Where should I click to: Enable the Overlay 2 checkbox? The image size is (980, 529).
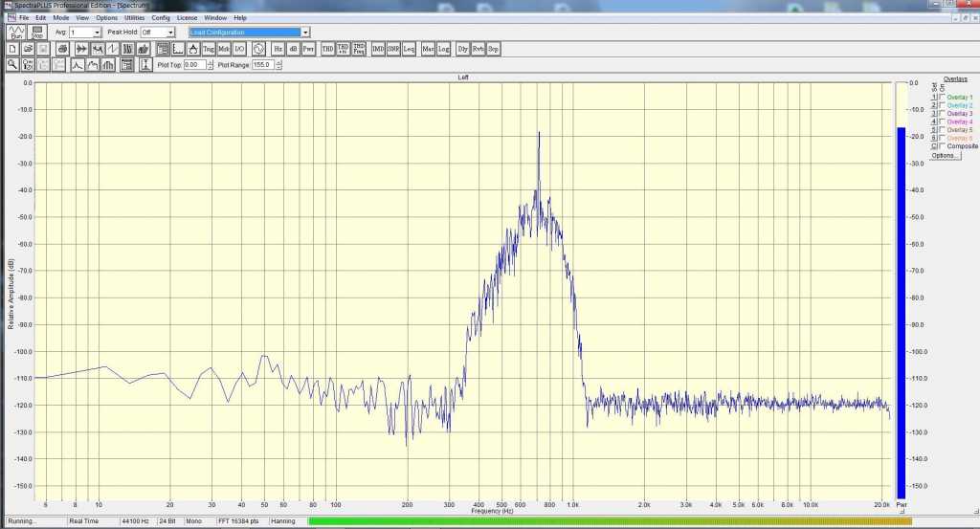(x=943, y=105)
